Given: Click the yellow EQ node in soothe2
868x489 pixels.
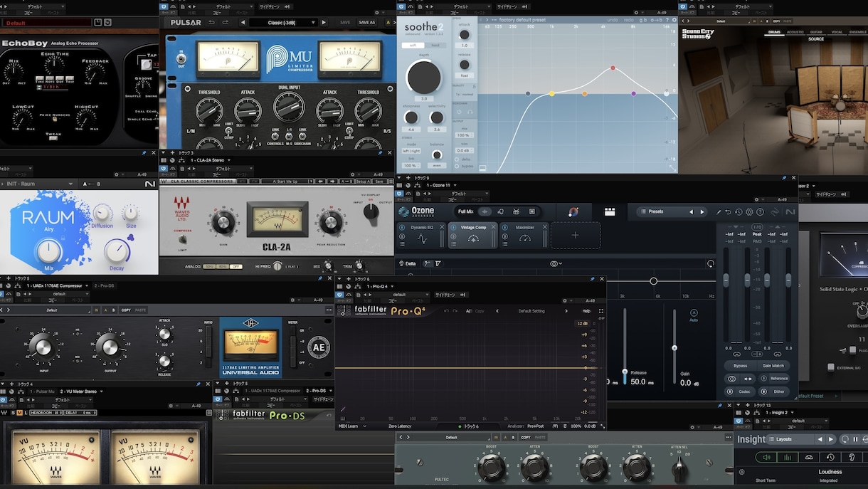Looking at the screenshot, I should (551, 93).
